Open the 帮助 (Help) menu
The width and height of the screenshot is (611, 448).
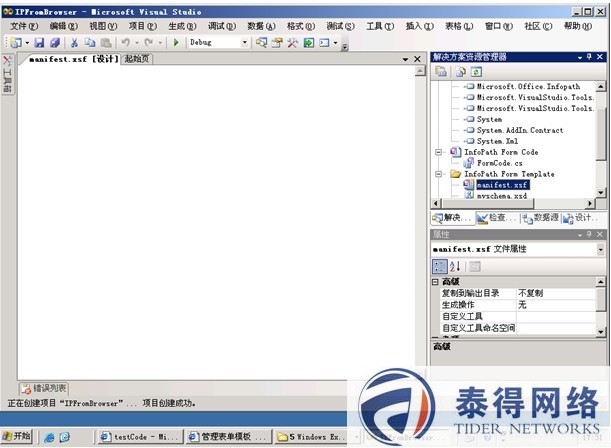(x=578, y=26)
